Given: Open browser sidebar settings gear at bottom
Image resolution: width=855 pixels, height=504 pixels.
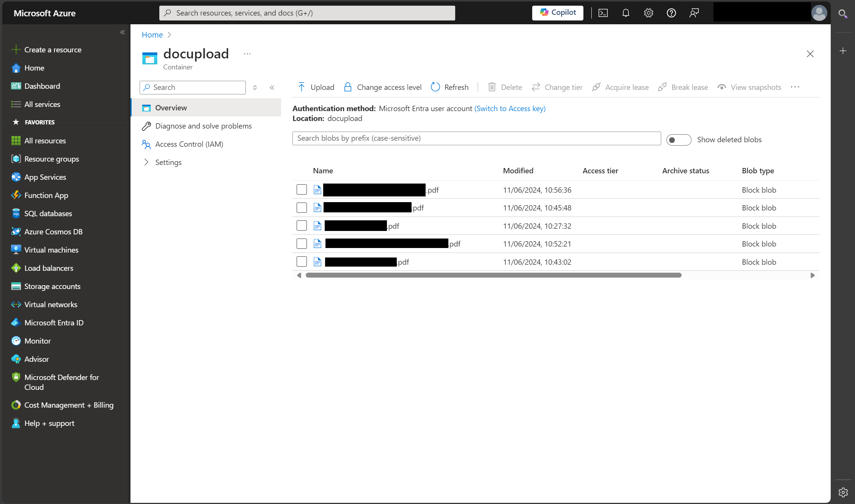Looking at the screenshot, I should (843, 492).
